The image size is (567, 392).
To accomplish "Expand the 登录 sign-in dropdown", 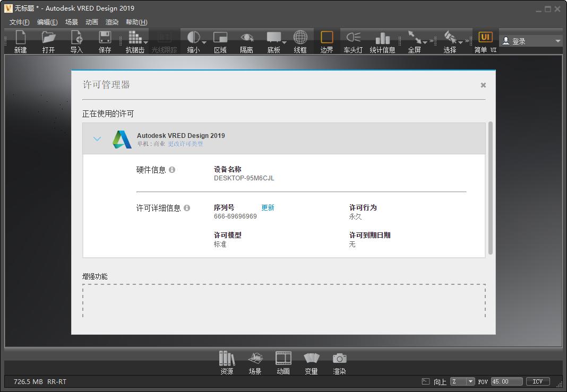I will click(x=557, y=41).
